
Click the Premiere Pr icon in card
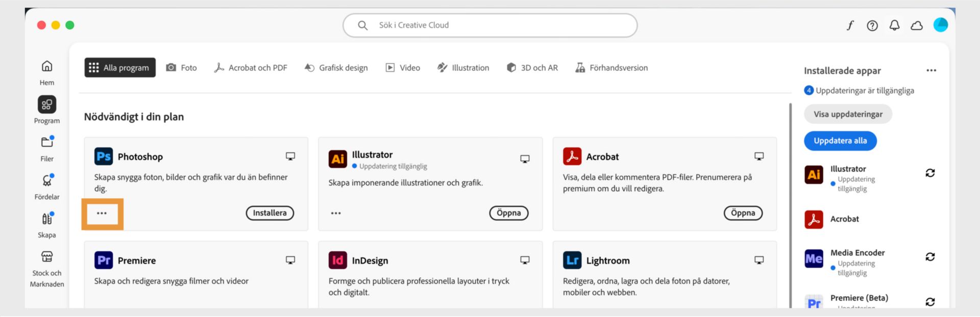tap(104, 260)
